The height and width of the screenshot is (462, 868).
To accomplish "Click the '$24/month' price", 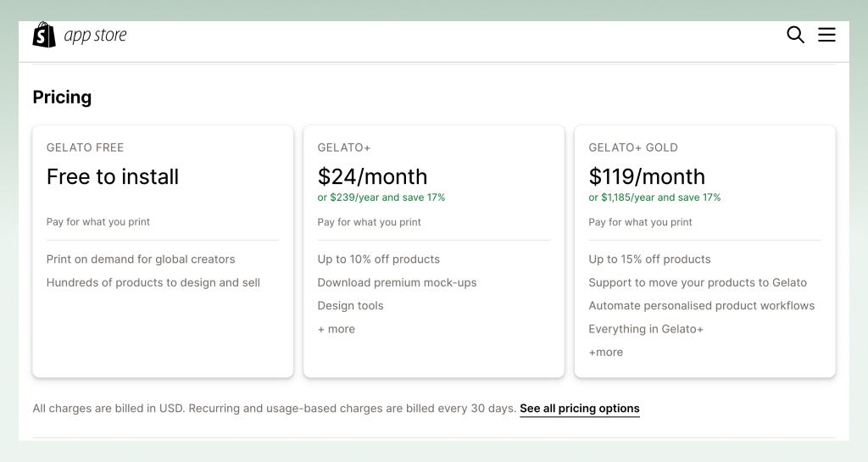I will pyautogui.click(x=373, y=176).
